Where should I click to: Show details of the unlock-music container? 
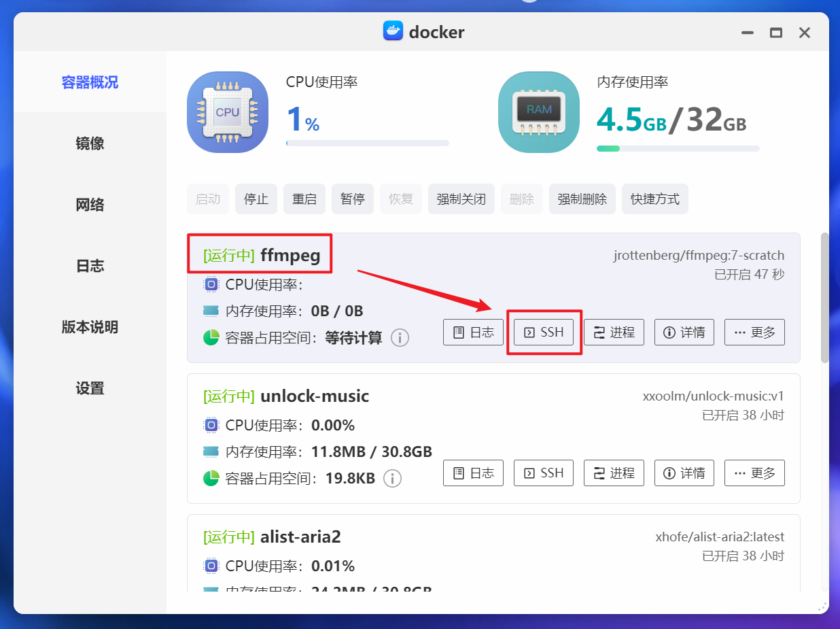tap(684, 473)
